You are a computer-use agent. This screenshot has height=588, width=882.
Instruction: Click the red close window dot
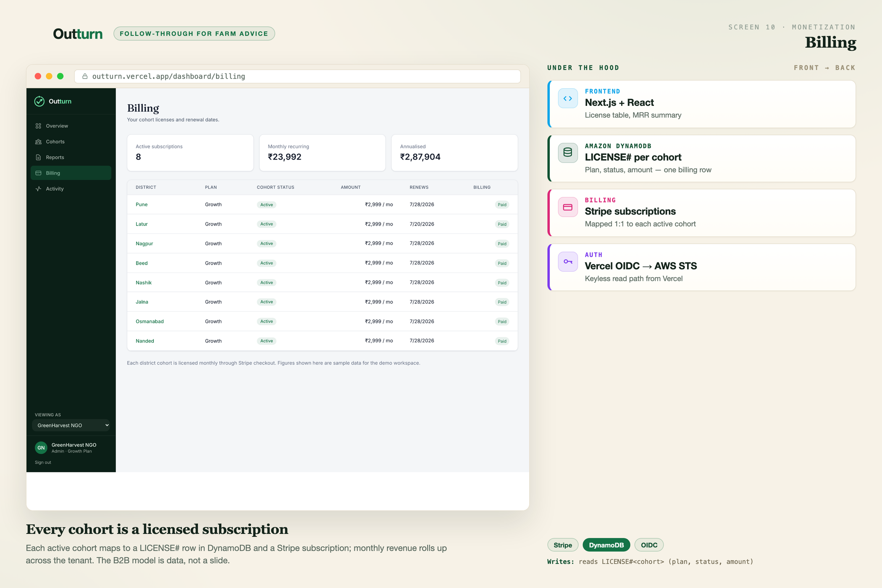click(x=38, y=76)
